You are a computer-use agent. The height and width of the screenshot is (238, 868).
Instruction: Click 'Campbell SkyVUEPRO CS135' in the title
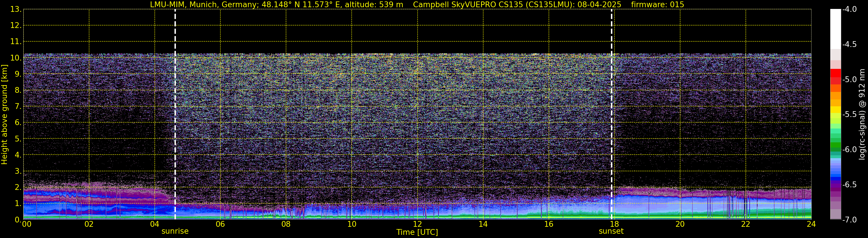468,5
